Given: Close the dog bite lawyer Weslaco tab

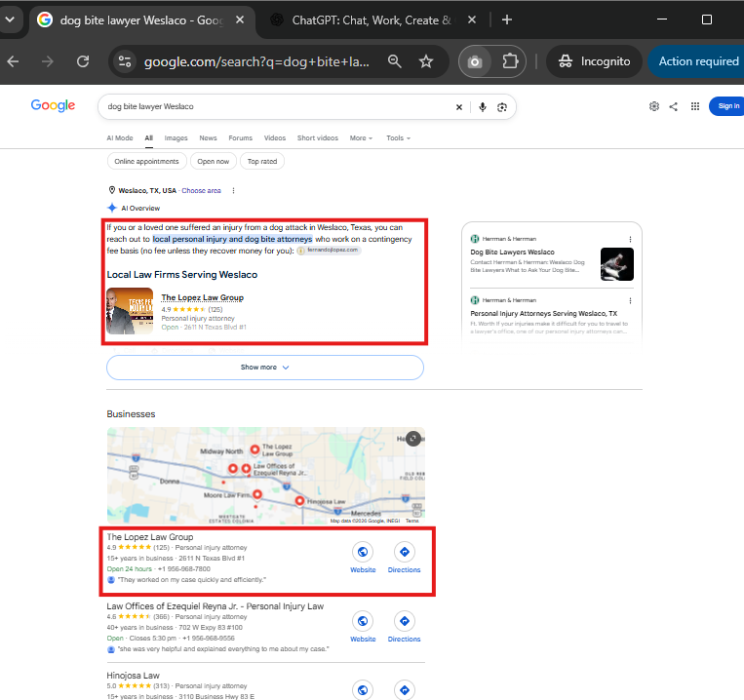Looking at the screenshot, I should click(x=240, y=19).
